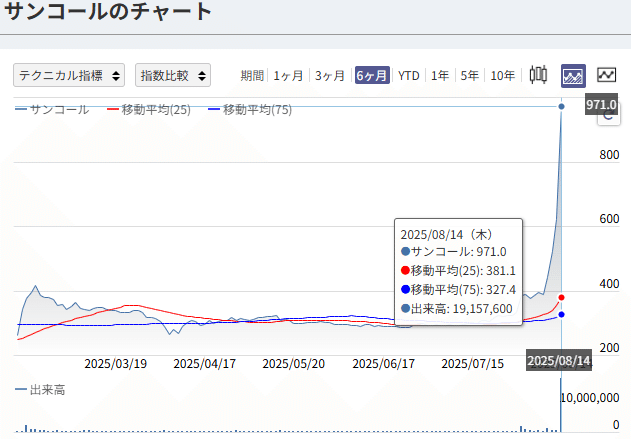Select the area chart icon
This screenshot has width=631, height=439.
click(x=573, y=76)
